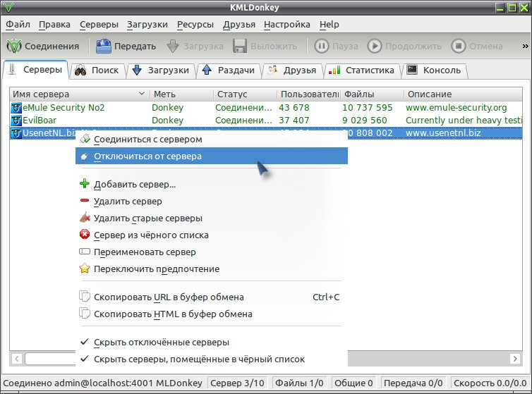Viewport: 532px width, 394px height.
Task: Click sort arrow in Имя сервера header
Action: pos(142,94)
